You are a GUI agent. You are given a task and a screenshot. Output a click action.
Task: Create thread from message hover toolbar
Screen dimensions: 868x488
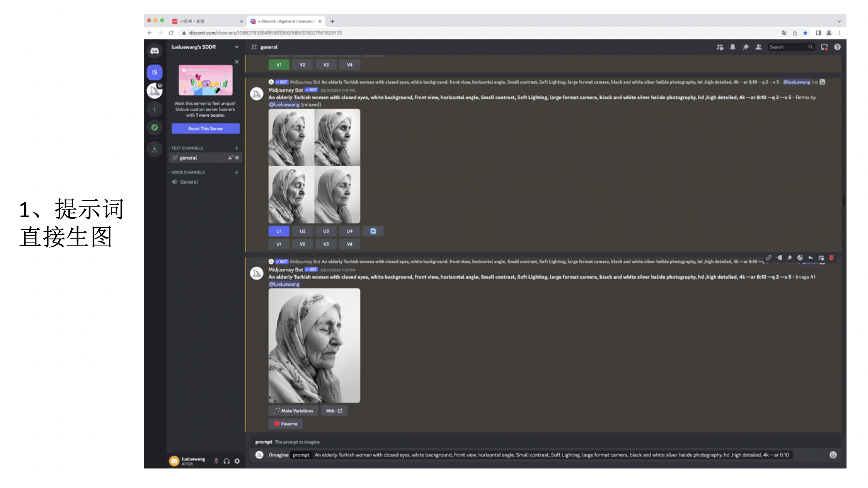coord(821,258)
